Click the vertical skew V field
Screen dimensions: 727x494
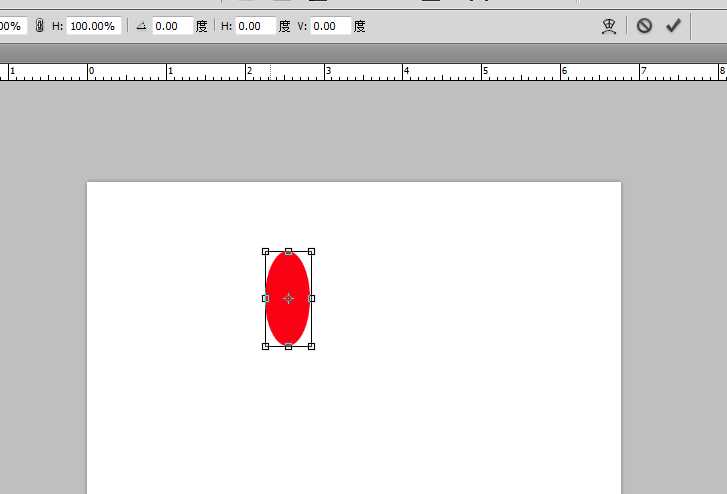[x=330, y=26]
